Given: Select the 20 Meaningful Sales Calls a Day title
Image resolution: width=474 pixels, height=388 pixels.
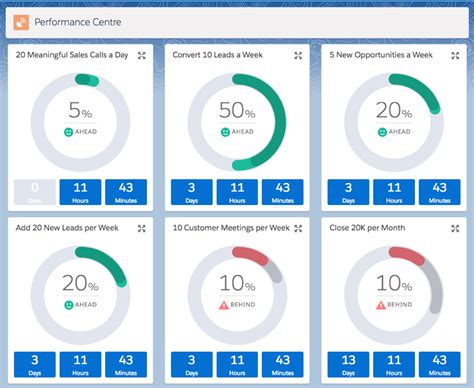Looking at the screenshot, I should [x=72, y=55].
